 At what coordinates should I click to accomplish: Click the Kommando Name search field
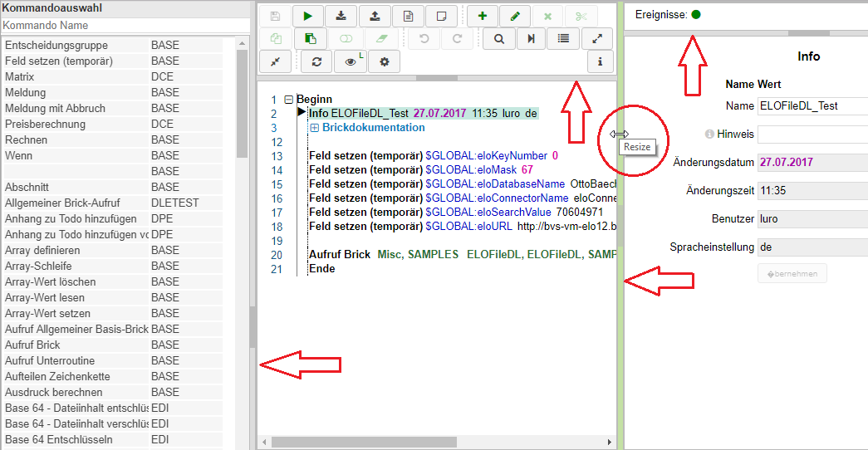(x=125, y=27)
